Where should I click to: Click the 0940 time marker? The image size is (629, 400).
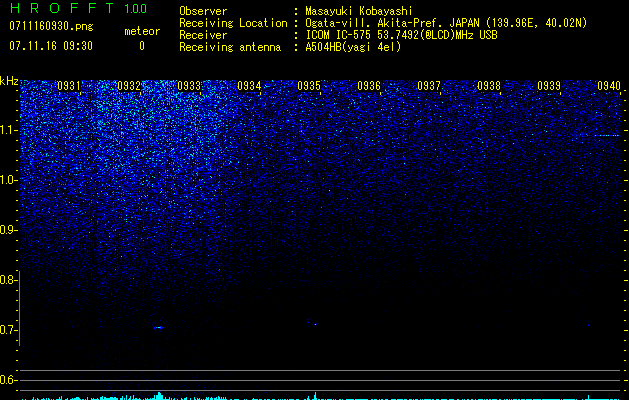tap(609, 86)
